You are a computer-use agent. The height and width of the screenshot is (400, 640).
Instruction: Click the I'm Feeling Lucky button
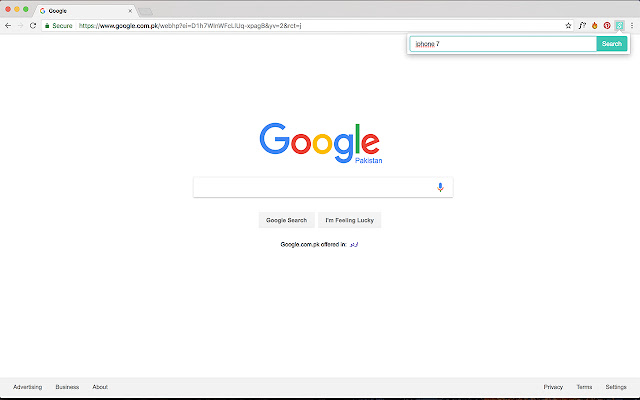[349, 220]
